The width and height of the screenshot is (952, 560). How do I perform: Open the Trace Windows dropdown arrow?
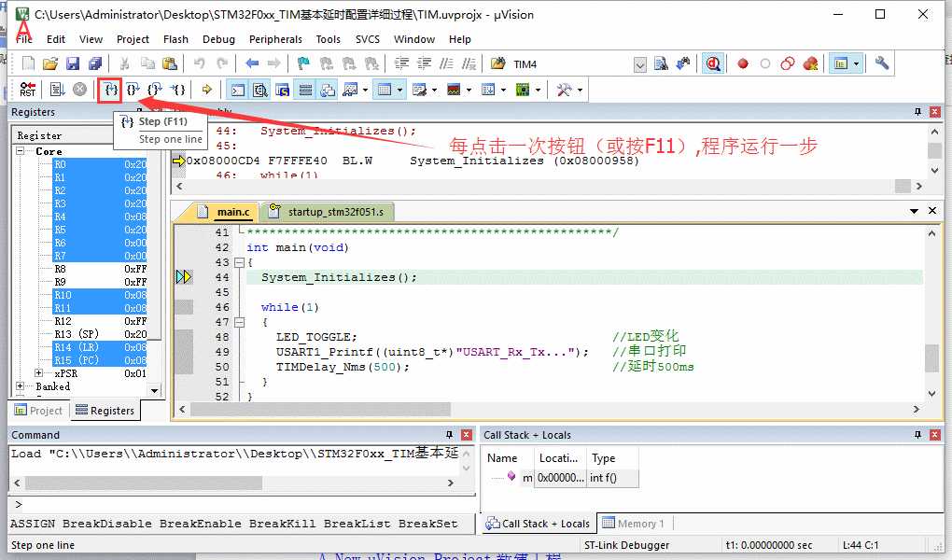503,91
